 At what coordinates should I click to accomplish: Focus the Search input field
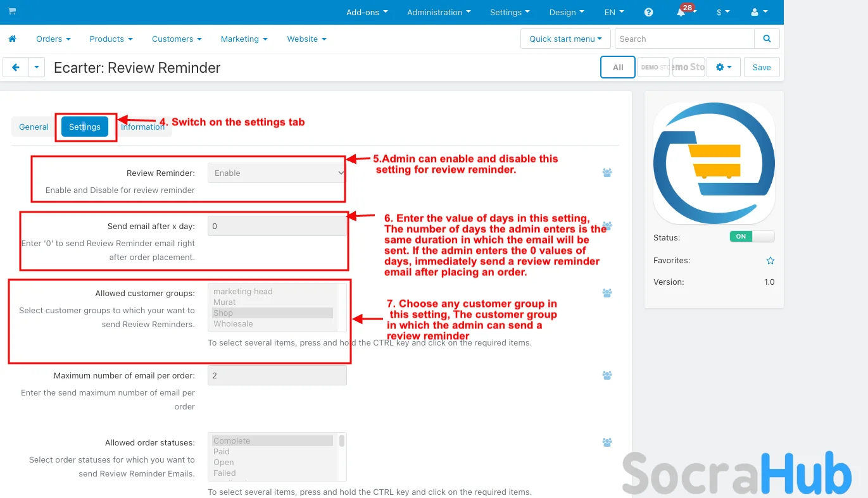684,39
